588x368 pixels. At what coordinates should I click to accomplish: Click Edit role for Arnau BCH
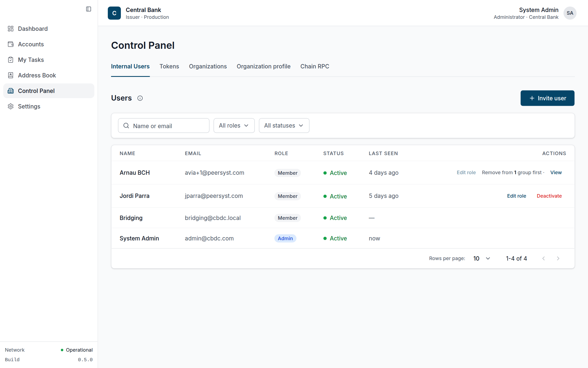(466, 173)
